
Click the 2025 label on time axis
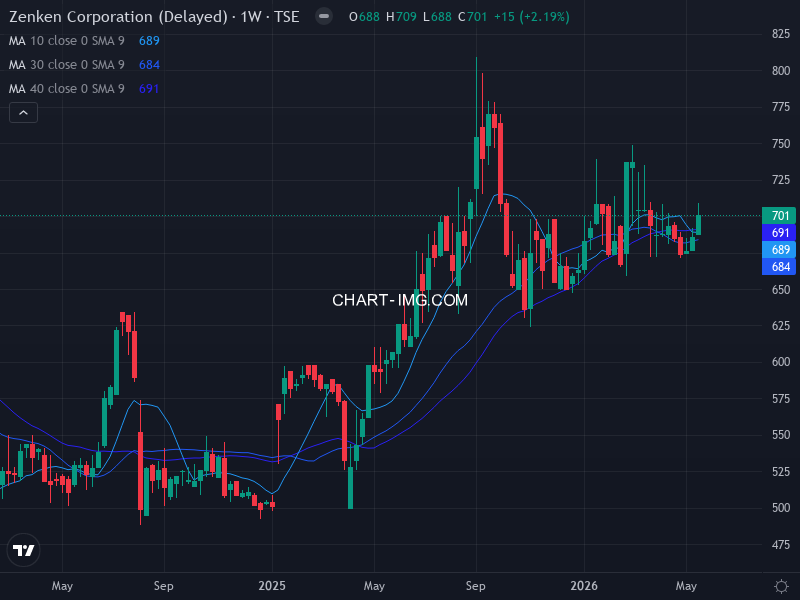[x=272, y=586]
